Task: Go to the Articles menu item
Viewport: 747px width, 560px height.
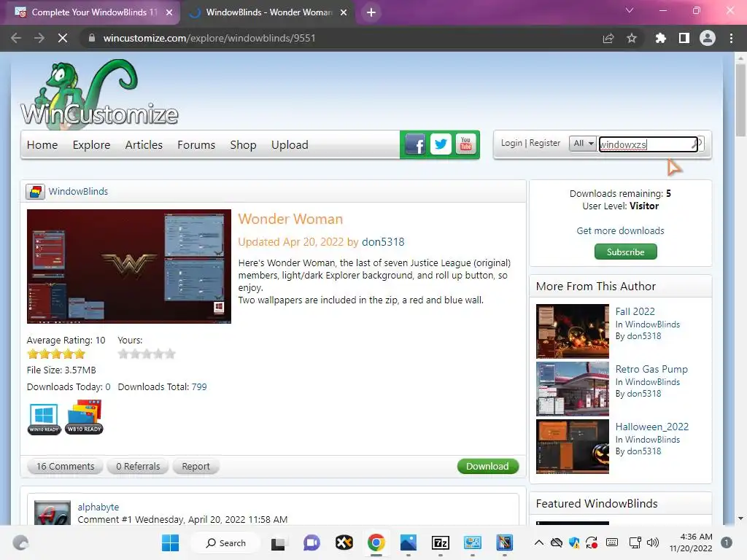Action: pos(144,145)
